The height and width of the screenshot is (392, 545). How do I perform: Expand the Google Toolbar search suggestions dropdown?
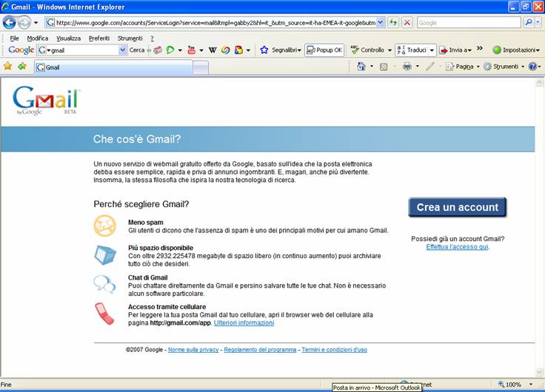pyautogui.click(x=122, y=50)
